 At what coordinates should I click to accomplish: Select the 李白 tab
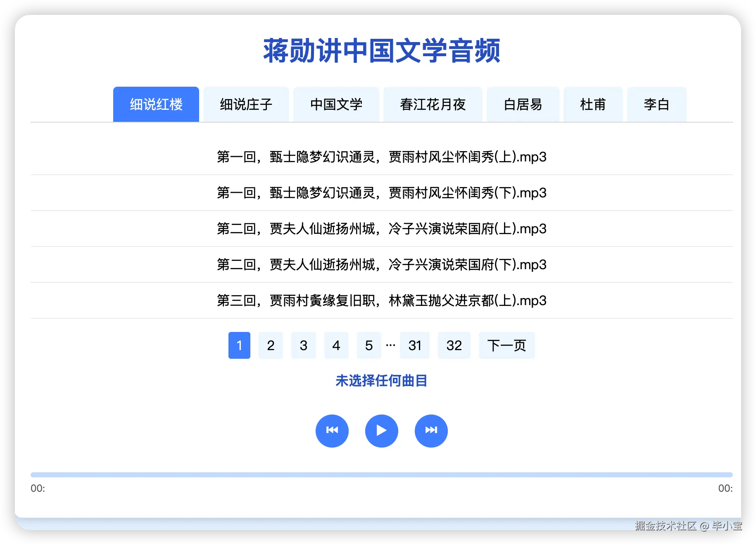[657, 104]
